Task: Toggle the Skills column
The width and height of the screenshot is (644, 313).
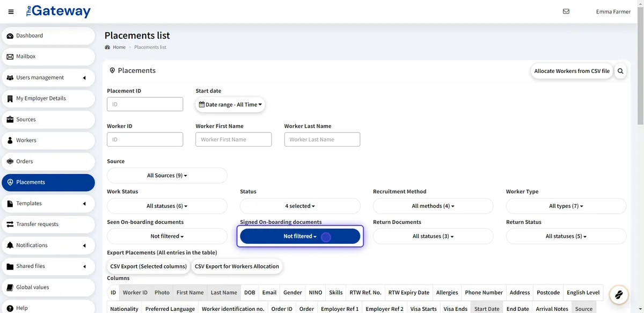Action: coord(336,293)
